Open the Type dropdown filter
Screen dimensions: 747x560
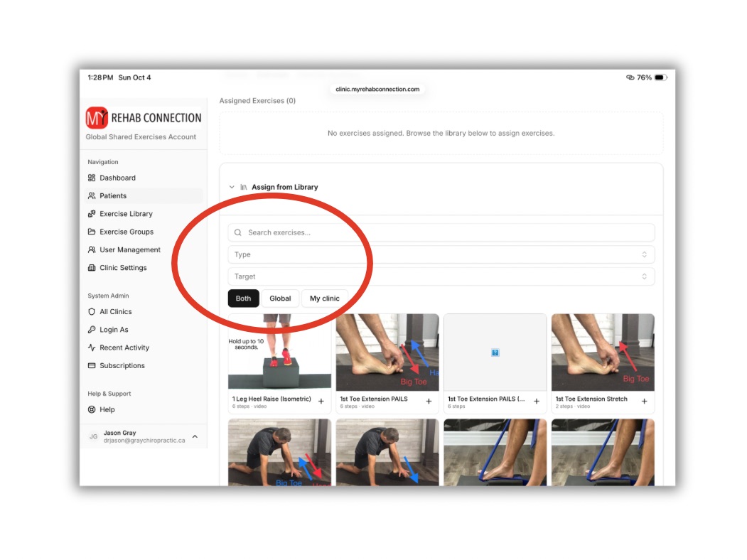point(441,254)
